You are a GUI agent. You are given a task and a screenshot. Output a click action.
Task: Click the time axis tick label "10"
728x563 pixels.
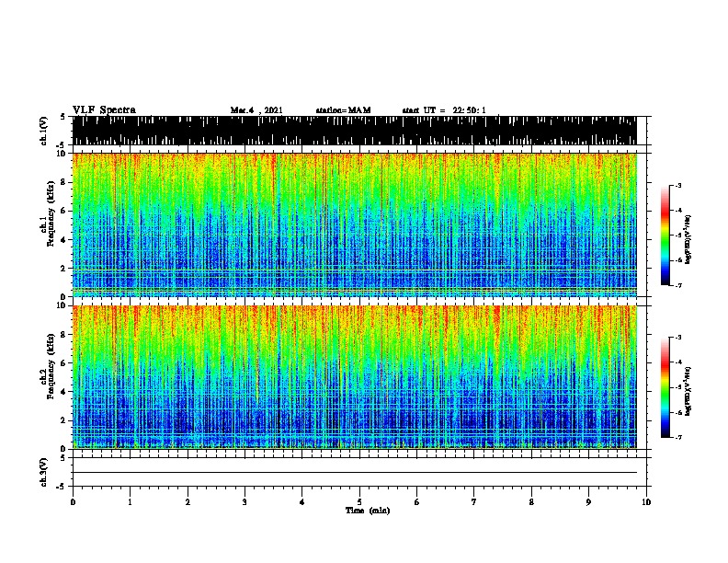646,501
